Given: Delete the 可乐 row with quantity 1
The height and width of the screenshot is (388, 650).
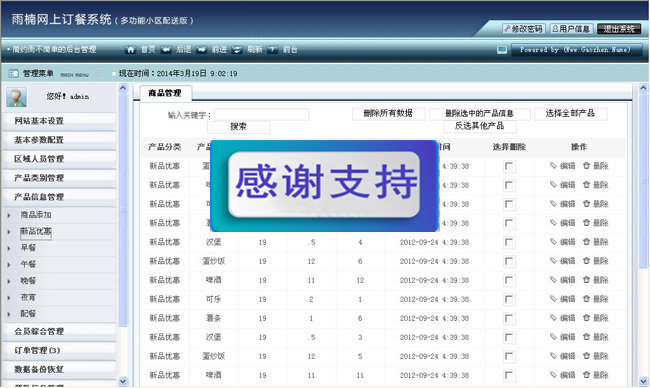Looking at the screenshot, I should (x=595, y=299).
